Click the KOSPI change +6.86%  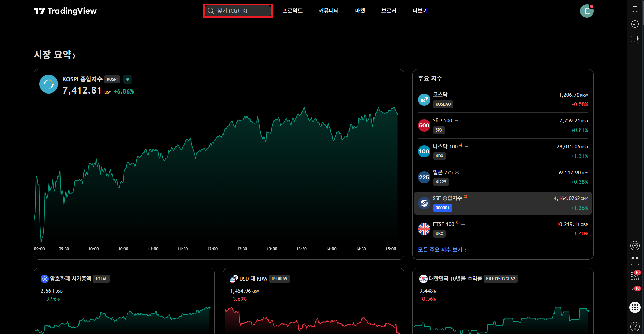coord(124,91)
